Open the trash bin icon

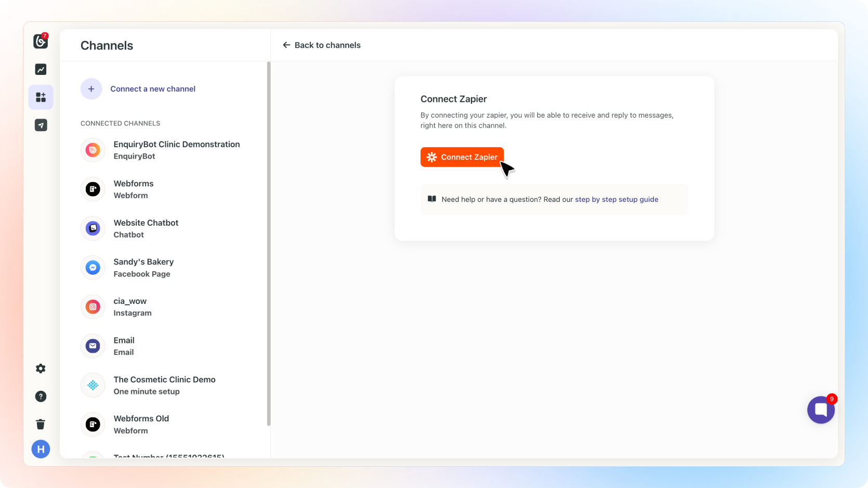click(41, 424)
